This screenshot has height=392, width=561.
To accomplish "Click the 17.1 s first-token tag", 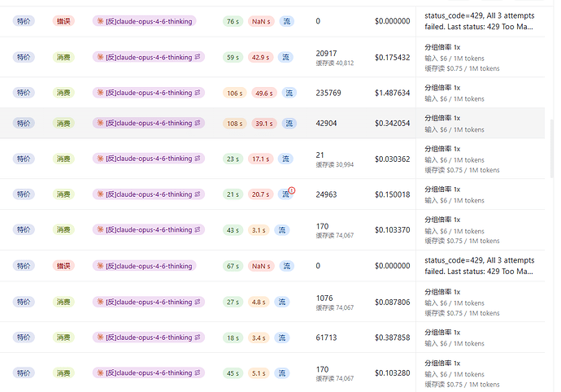I will pyautogui.click(x=260, y=159).
